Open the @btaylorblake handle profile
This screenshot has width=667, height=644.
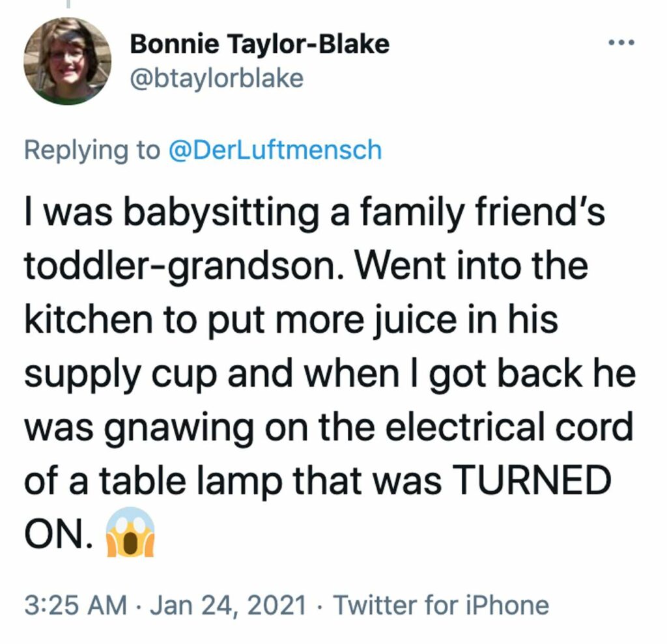pos(216,78)
